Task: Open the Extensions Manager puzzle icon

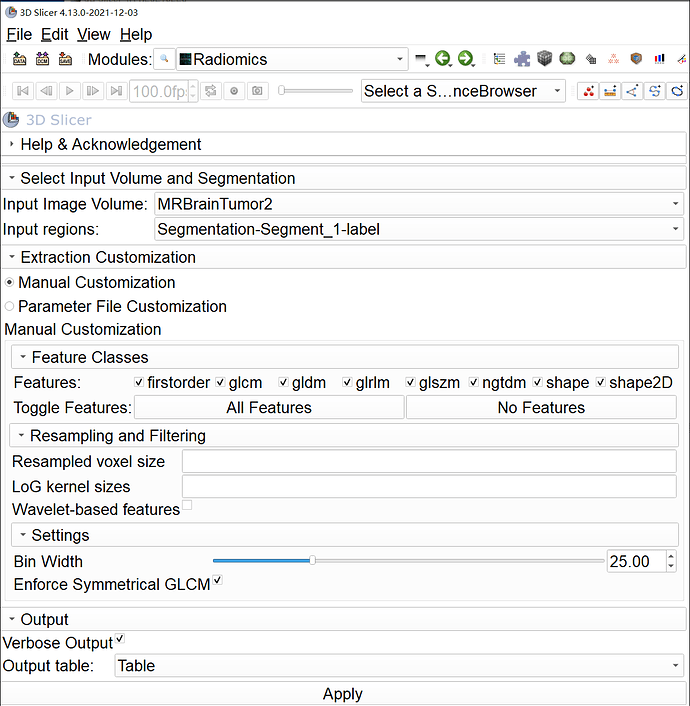Action: coord(521,59)
